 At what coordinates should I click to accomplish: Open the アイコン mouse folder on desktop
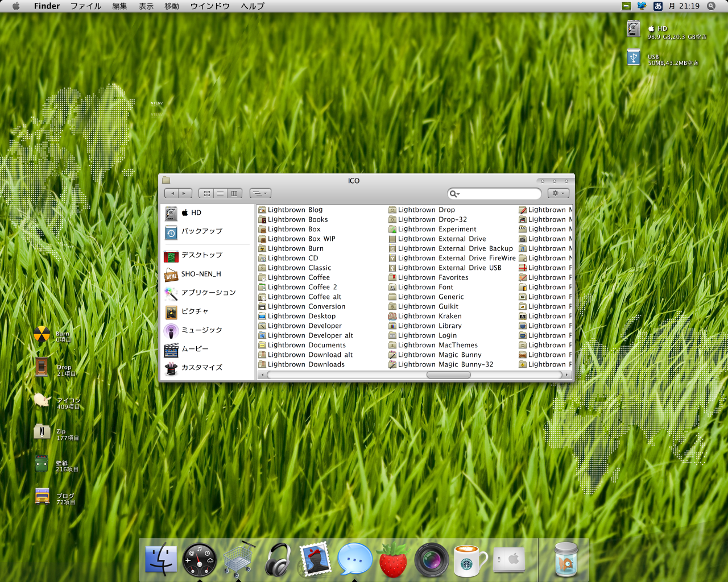42,400
